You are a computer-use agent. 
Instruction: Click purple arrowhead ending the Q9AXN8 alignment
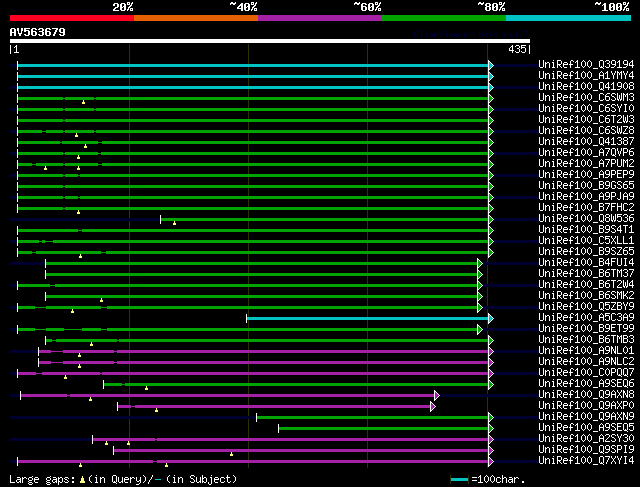coord(437,395)
